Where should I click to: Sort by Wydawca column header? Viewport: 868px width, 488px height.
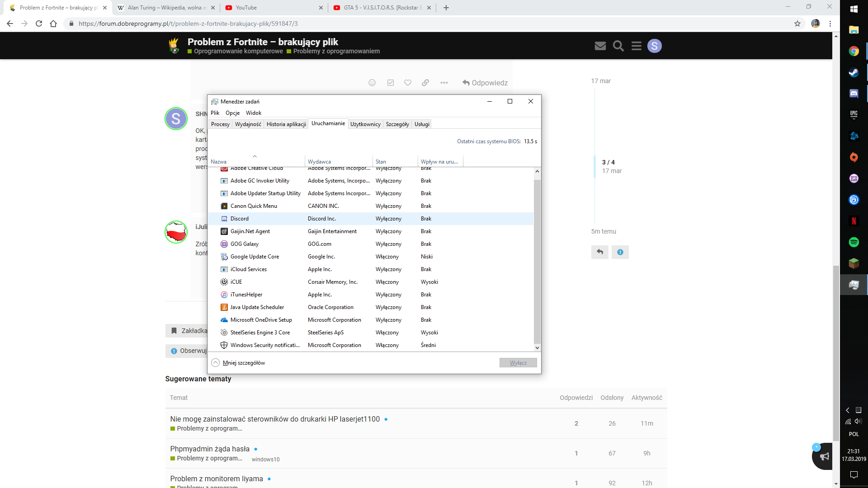[x=339, y=161]
